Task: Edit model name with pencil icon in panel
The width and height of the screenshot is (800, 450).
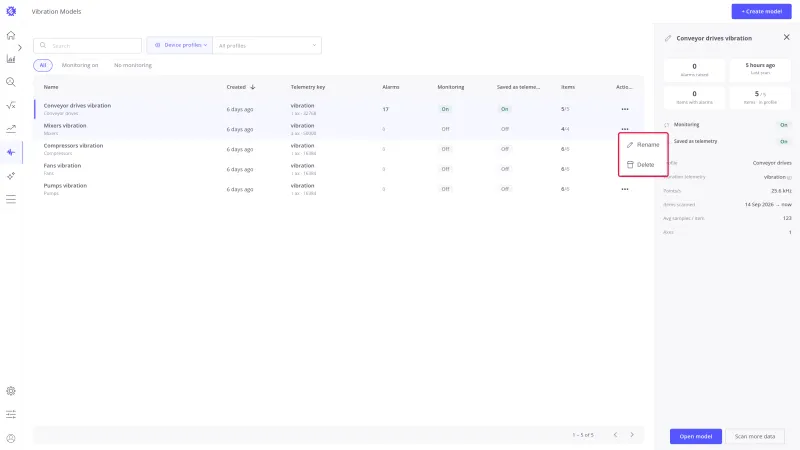Action: pos(668,38)
